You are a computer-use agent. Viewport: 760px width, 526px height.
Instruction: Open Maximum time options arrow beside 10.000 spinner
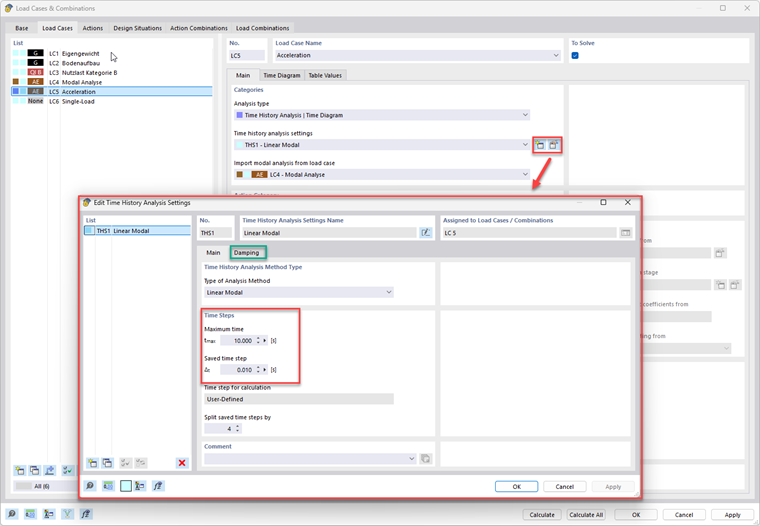[x=265, y=340]
